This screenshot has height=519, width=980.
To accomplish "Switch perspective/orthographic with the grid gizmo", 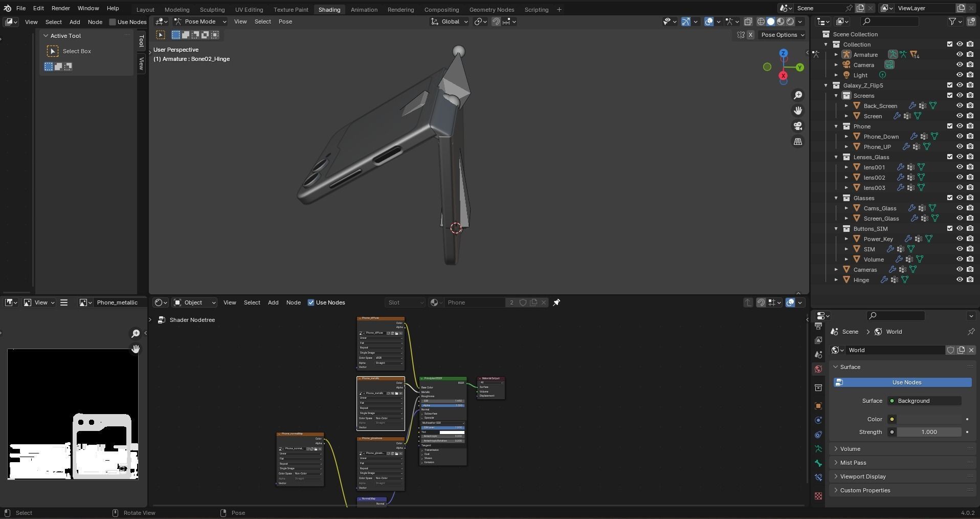I will click(798, 141).
